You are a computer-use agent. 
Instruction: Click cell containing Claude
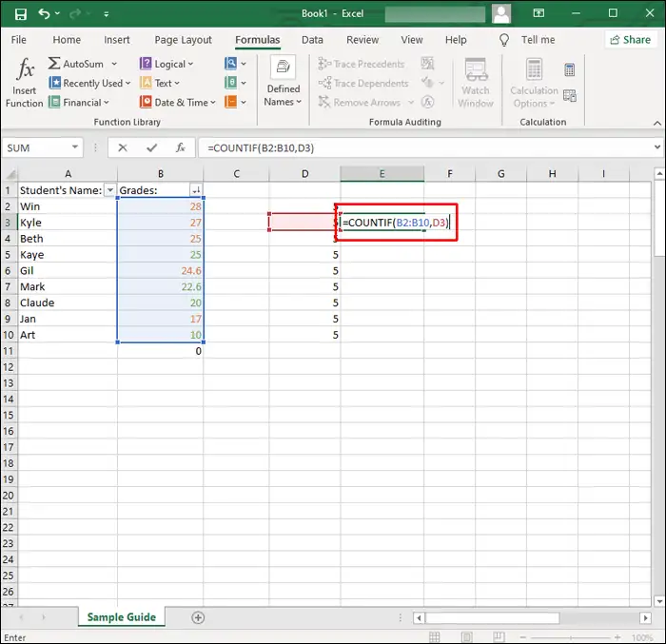click(x=68, y=302)
